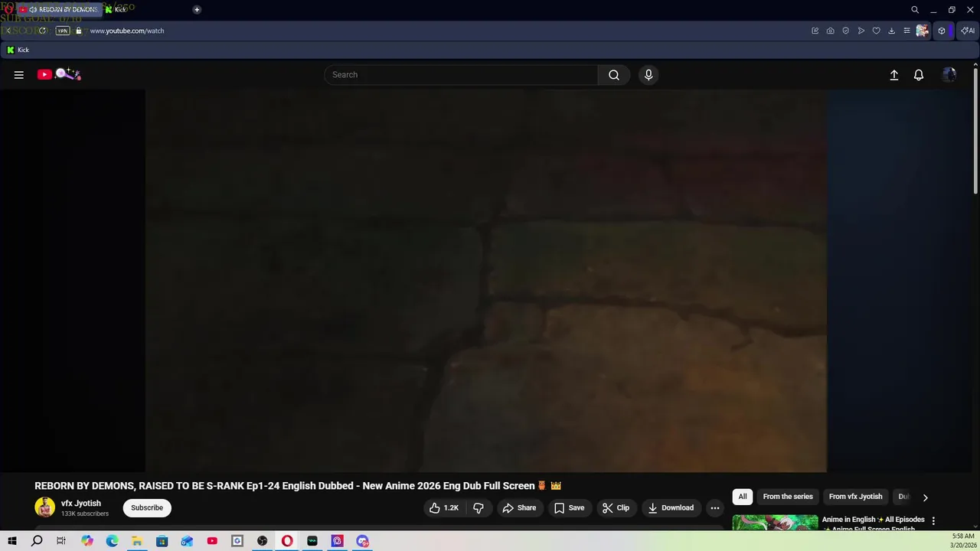980x551 pixels.
Task: Subscribe to vfx Jyotish
Action: point(147,508)
